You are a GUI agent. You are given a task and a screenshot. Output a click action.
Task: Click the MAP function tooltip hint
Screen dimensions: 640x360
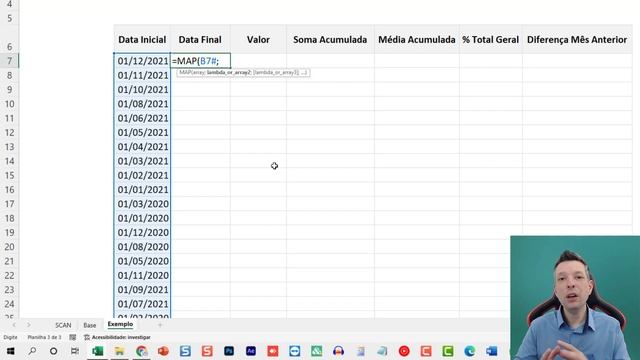[x=243, y=72]
